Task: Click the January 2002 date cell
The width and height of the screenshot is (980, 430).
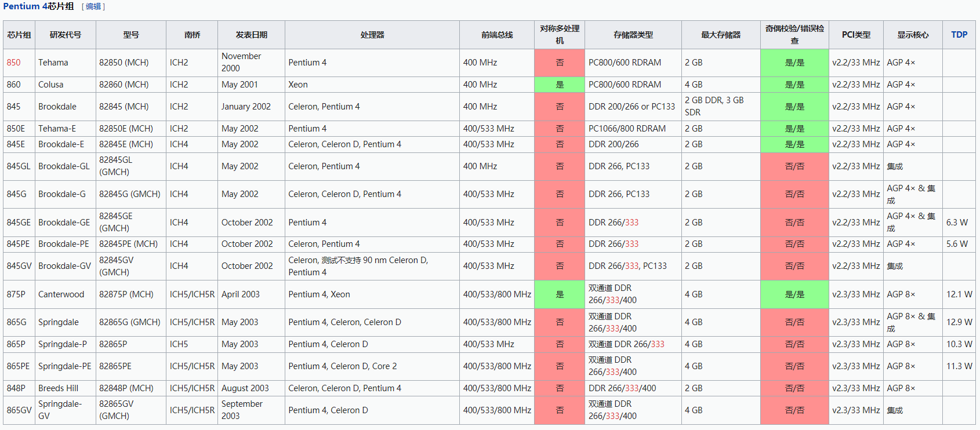Action: pos(252,107)
